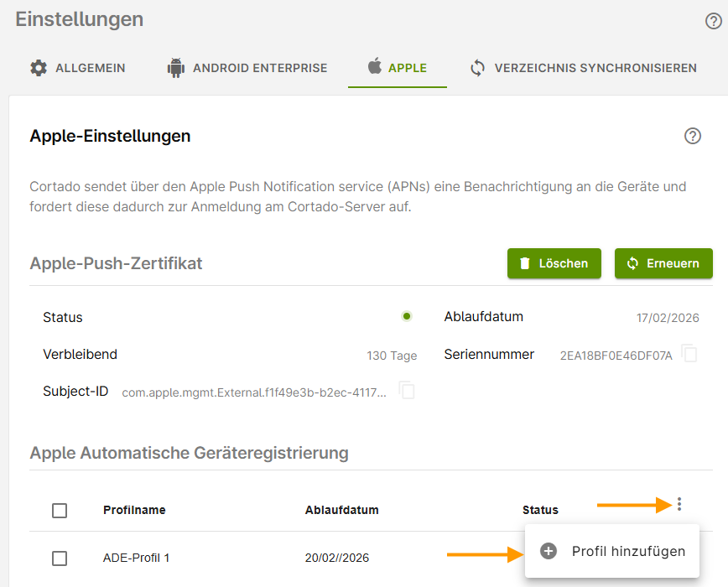
Task: Switch to the Android Enterprise tab
Action: [x=247, y=68]
